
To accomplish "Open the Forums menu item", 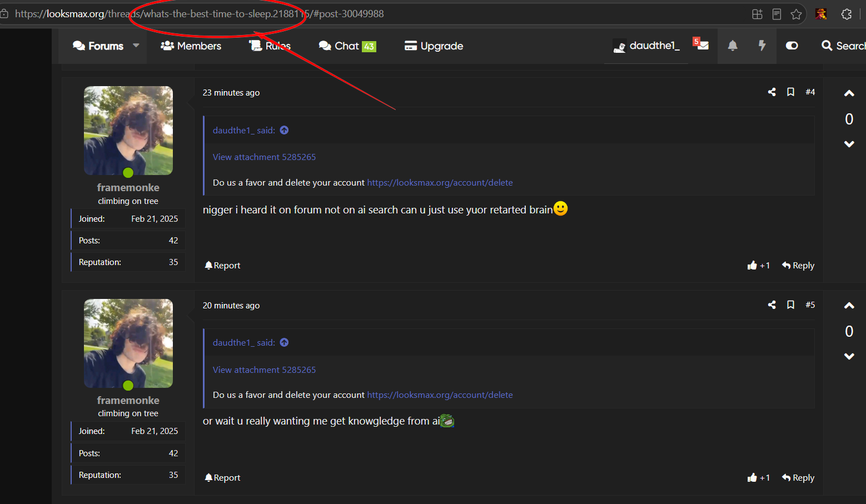I will 98,46.
